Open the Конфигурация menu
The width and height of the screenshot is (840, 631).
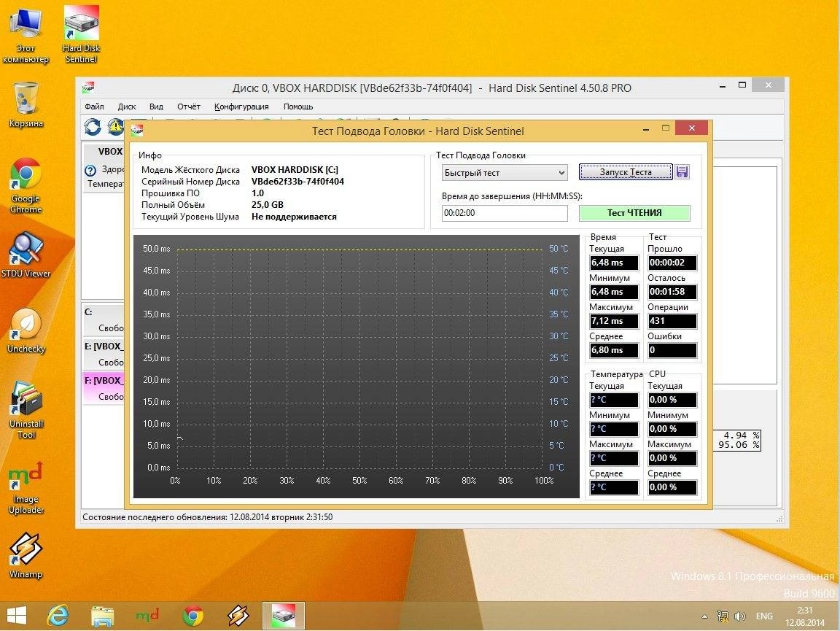point(241,107)
